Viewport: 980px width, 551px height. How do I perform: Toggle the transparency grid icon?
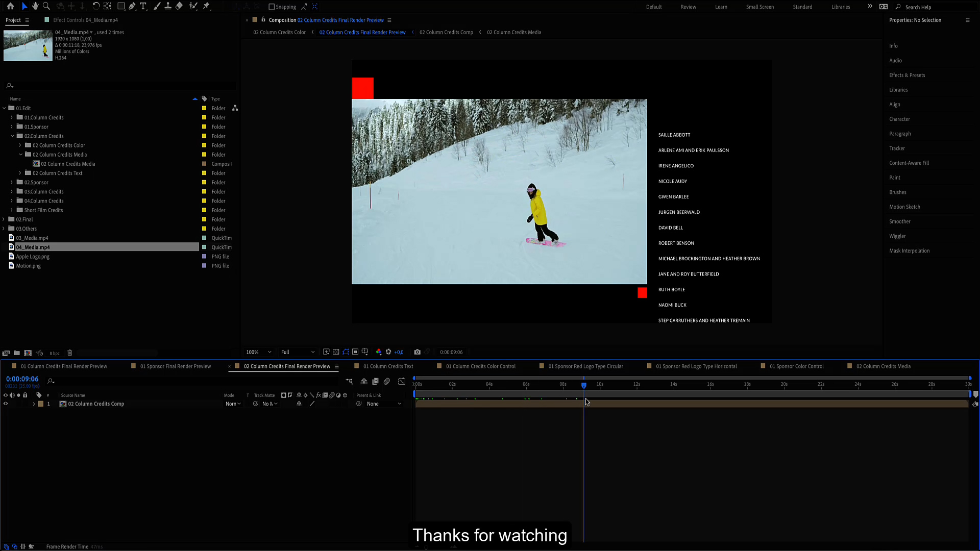[x=336, y=352]
